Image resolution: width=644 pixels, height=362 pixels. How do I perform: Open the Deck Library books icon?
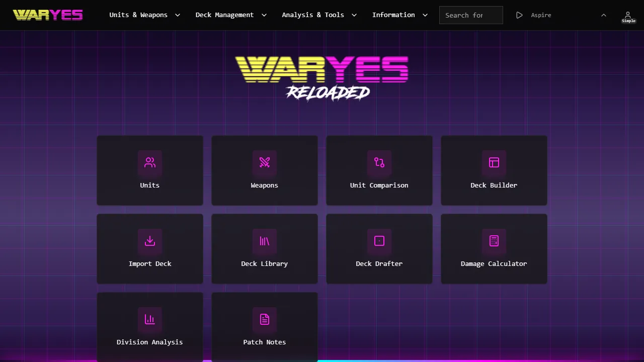pos(265,241)
